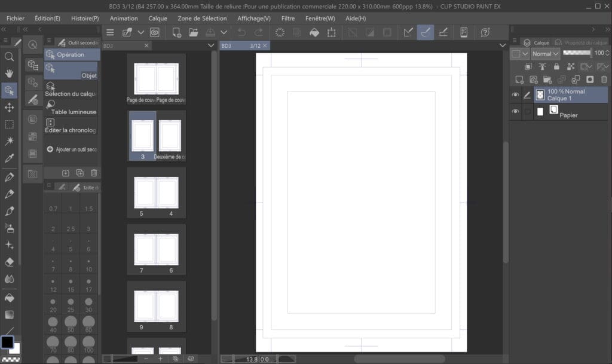Select the Objet sub tool
Viewport: 612px width, 364px height.
pyautogui.click(x=72, y=71)
